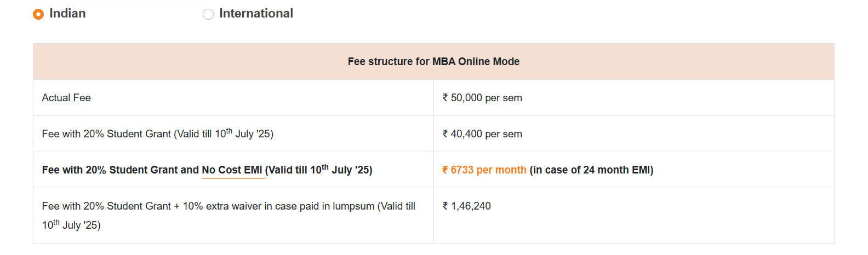Click the rupee symbol beside 40,400

coord(445,134)
